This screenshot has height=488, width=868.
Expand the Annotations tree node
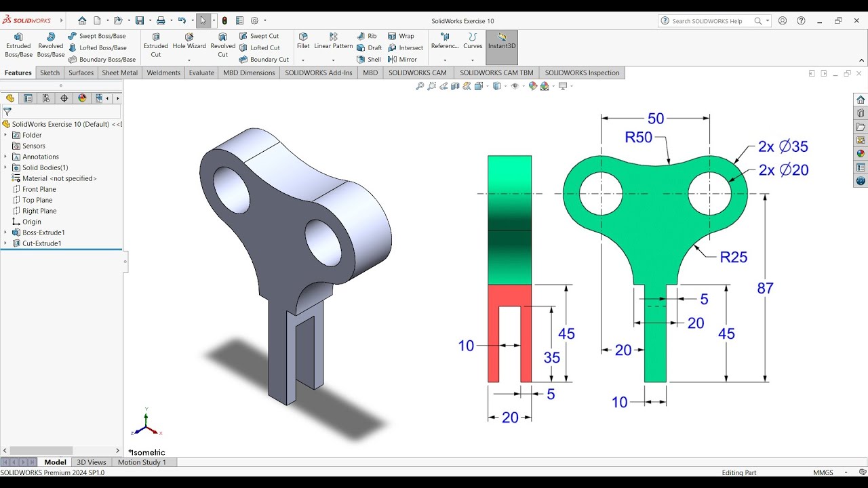5,157
